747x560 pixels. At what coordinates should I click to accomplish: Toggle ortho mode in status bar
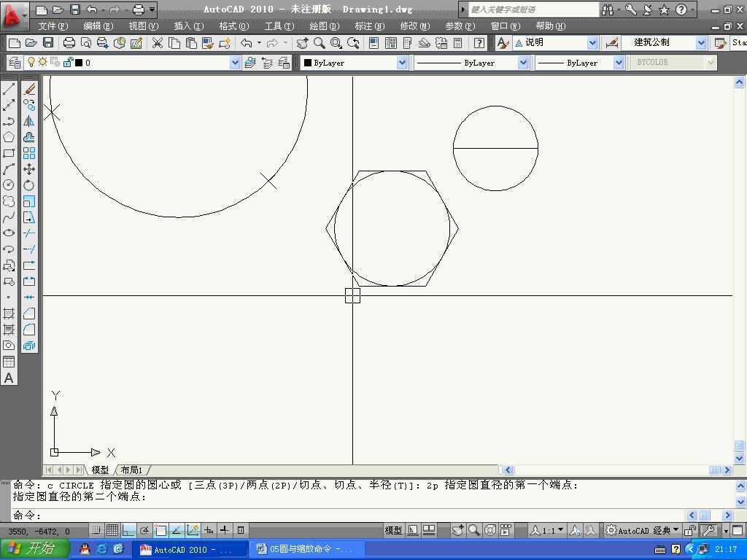click(x=128, y=530)
